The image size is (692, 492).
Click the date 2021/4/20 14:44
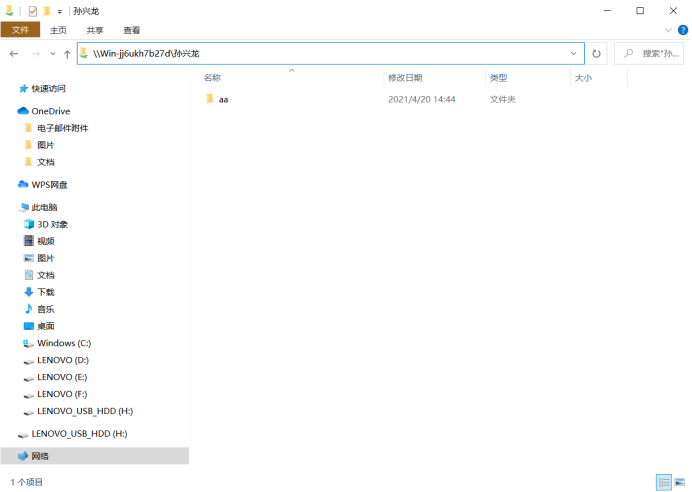(x=421, y=99)
